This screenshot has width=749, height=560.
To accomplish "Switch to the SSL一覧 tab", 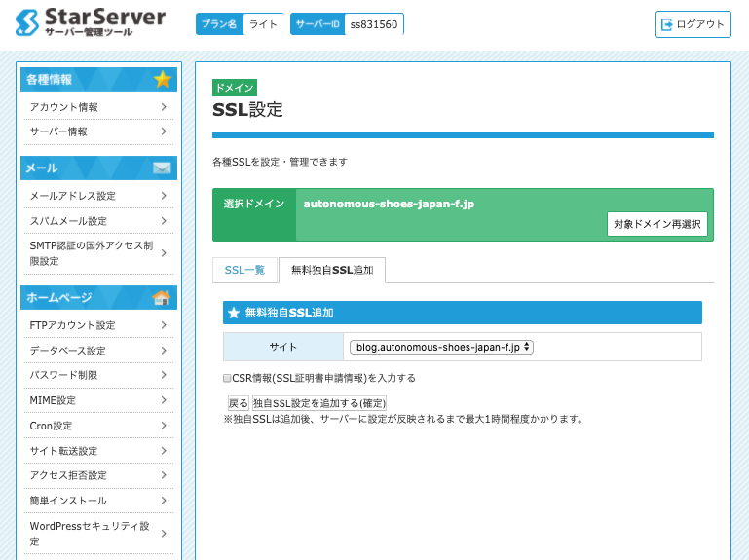I will pyautogui.click(x=244, y=270).
